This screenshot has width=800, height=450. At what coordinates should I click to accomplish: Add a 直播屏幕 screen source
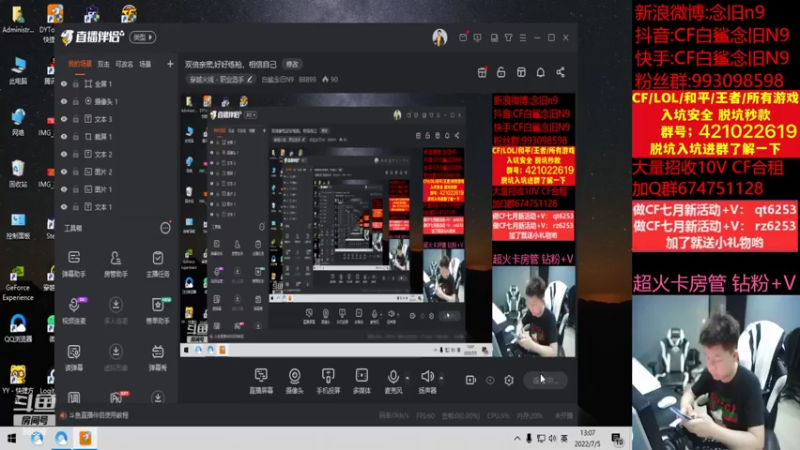click(x=261, y=381)
